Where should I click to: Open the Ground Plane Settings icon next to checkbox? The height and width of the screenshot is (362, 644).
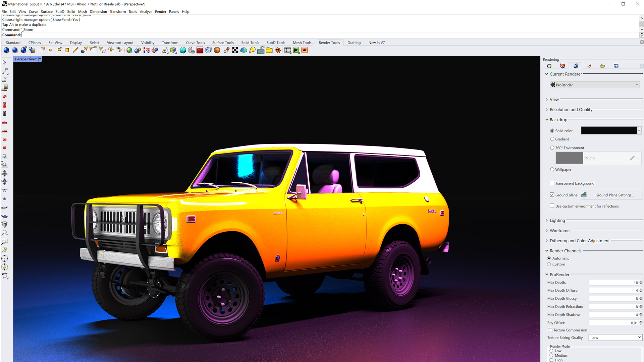[584, 195]
